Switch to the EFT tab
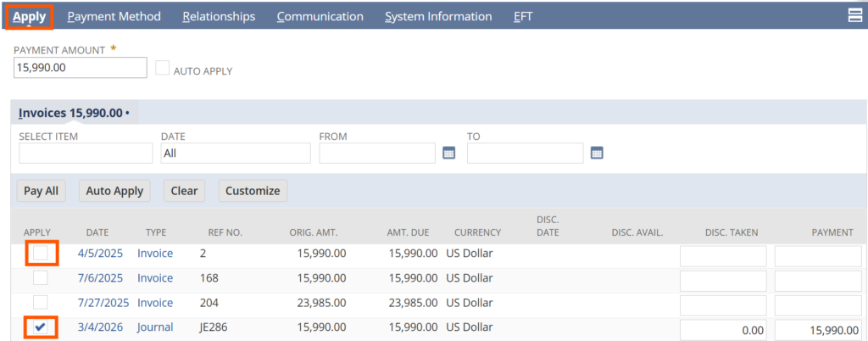868x341 pixels. [523, 17]
